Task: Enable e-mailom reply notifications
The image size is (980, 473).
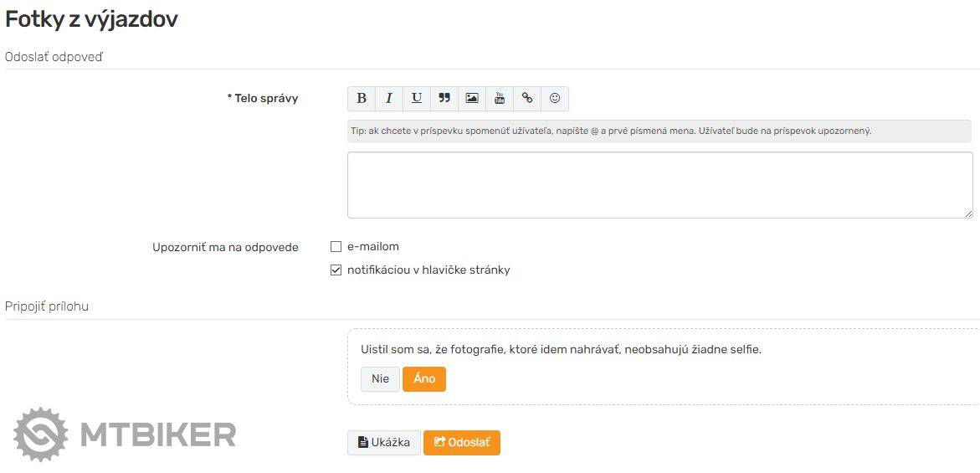Action: coord(336,247)
